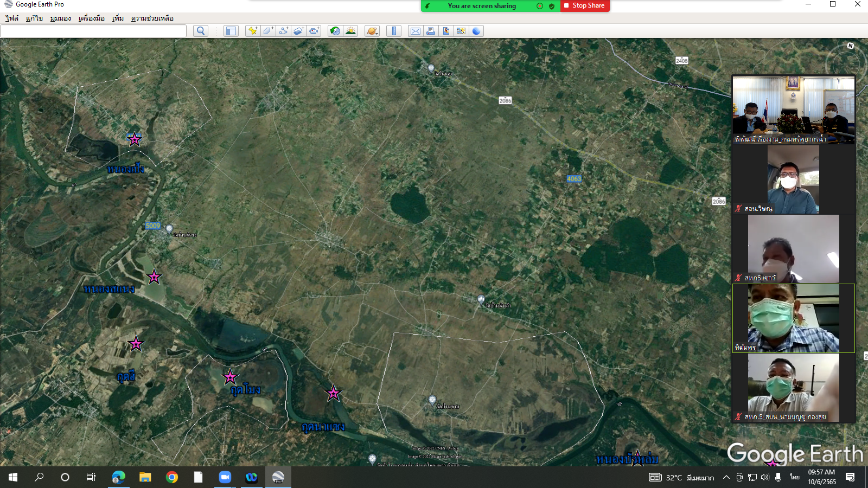Choose the Add Path tool
Viewport: 868px width, 488px height.
coord(283,31)
